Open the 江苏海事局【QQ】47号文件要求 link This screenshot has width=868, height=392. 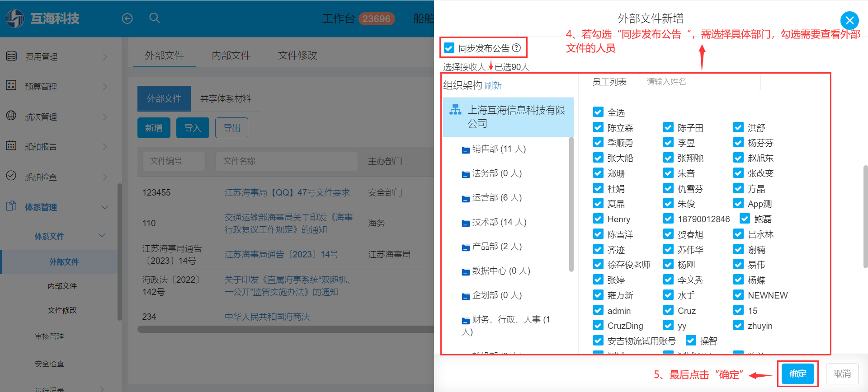click(x=287, y=192)
